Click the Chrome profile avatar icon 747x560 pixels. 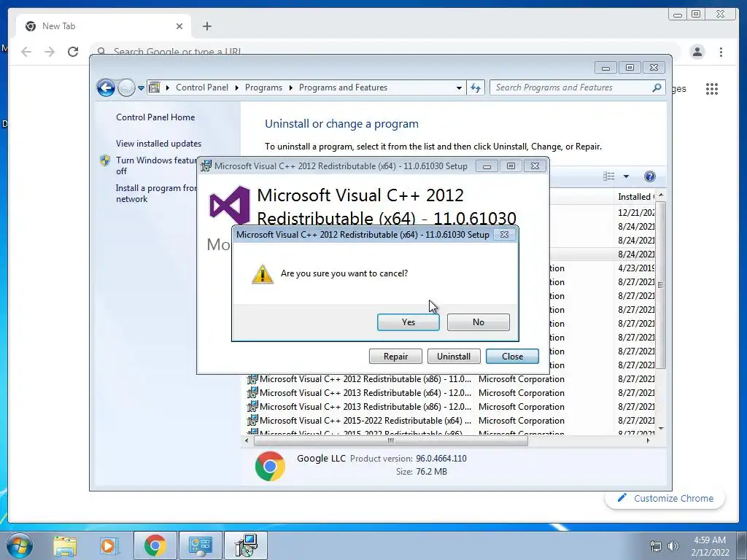tap(697, 52)
